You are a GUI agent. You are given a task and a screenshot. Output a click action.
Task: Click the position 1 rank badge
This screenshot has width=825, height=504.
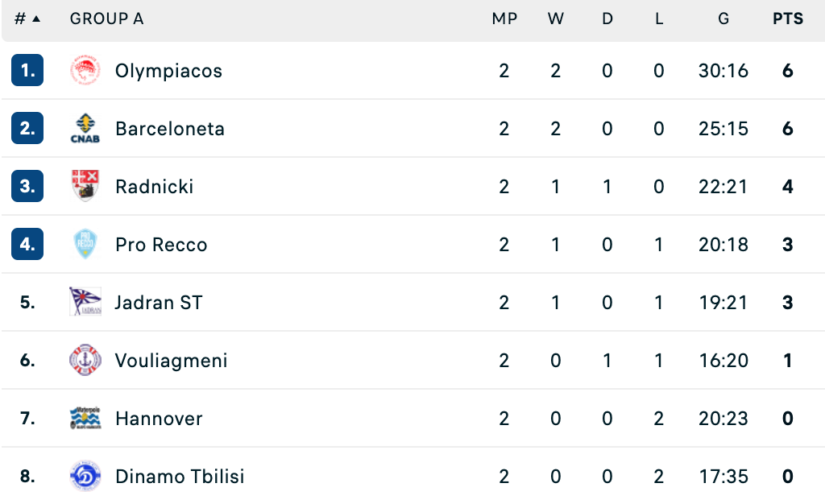27,70
